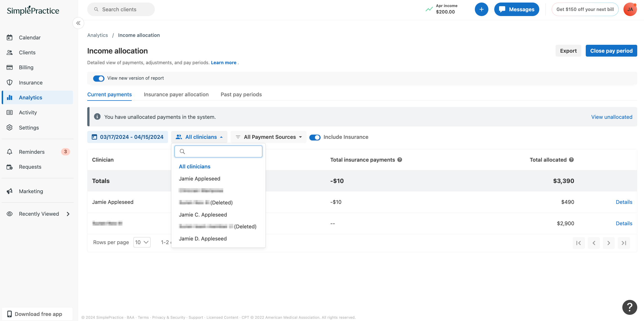Screen dimensions: 644x321
Task: Click the Search clients field
Action: coord(121,9)
